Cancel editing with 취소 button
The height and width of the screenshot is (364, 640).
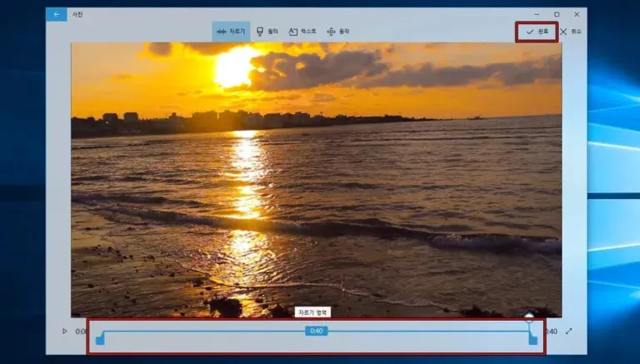coord(571,32)
